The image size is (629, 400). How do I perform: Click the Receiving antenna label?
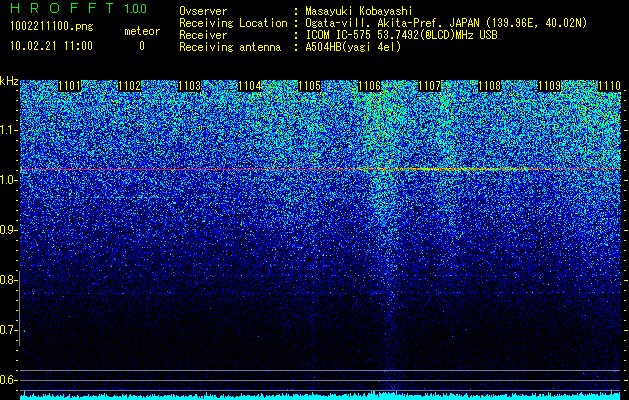click(230, 47)
